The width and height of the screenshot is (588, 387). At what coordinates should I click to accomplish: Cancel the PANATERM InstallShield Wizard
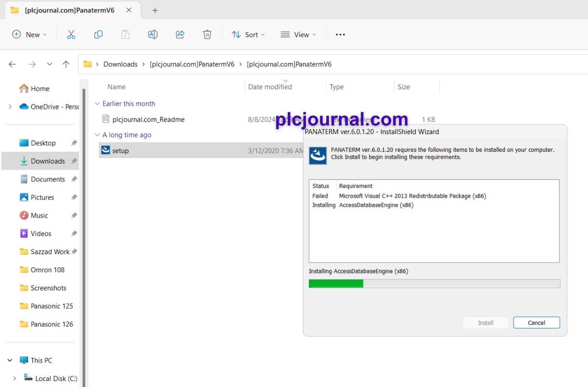tap(536, 323)
